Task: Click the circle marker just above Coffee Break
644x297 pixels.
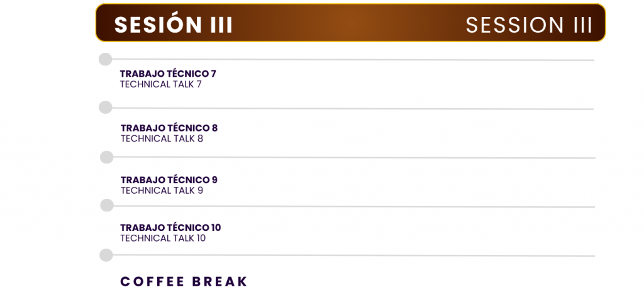Action: [x=106, y=255]
